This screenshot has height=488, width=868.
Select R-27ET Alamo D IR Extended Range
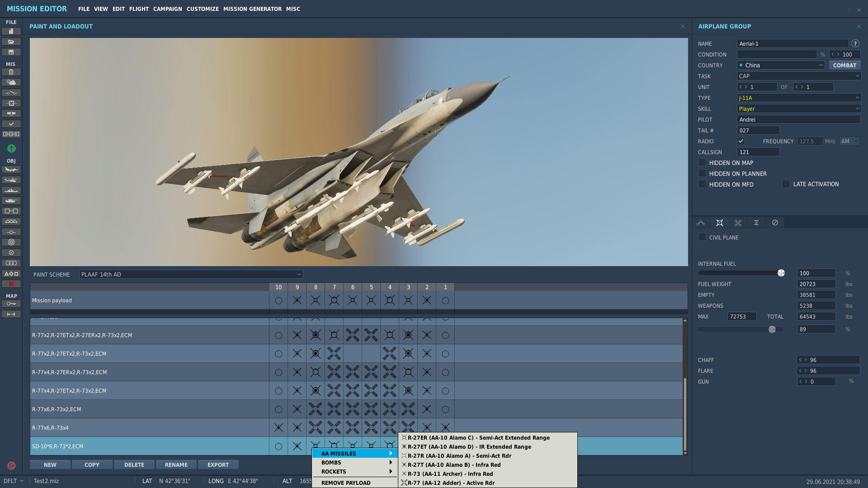(487, 446)
